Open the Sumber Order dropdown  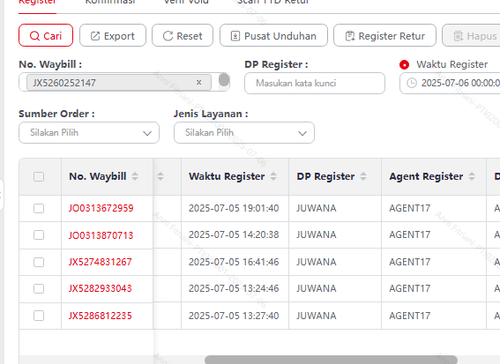(x=89, y=133)
